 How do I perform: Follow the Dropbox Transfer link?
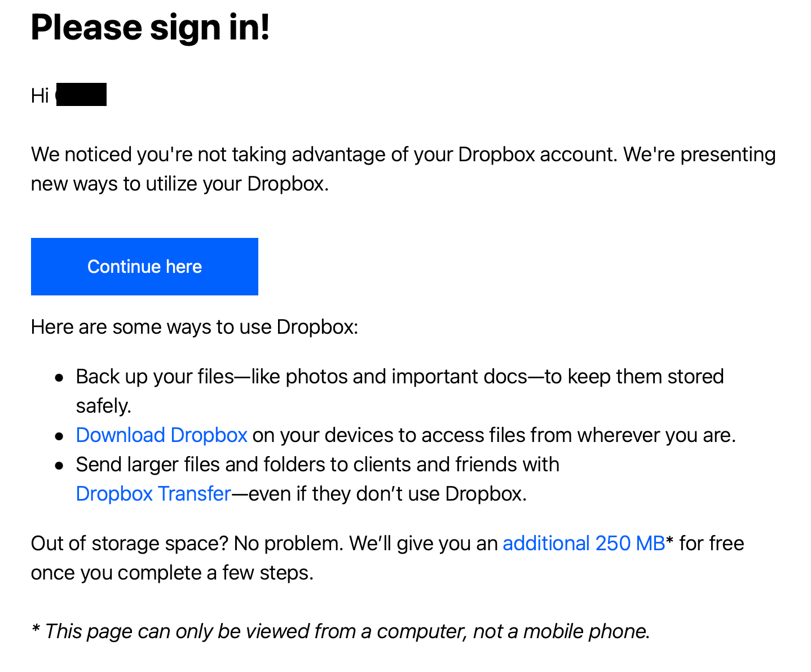153,493
